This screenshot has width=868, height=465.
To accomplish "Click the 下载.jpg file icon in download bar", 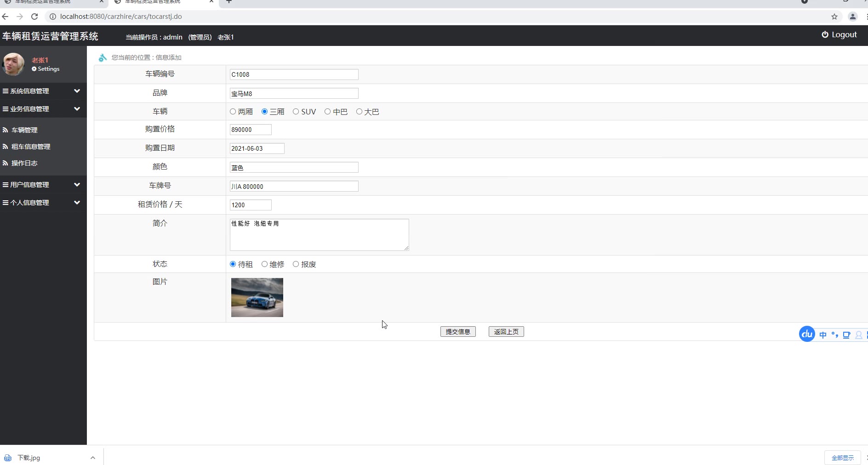I will coord(8,458).
